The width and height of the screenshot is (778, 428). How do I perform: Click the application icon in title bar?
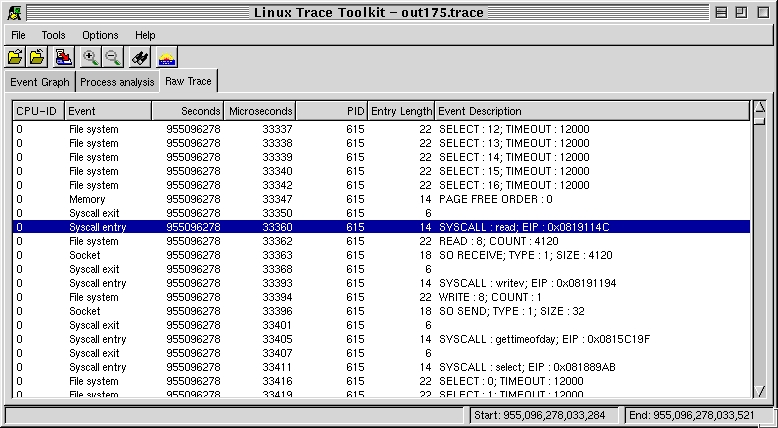(14, 12)
